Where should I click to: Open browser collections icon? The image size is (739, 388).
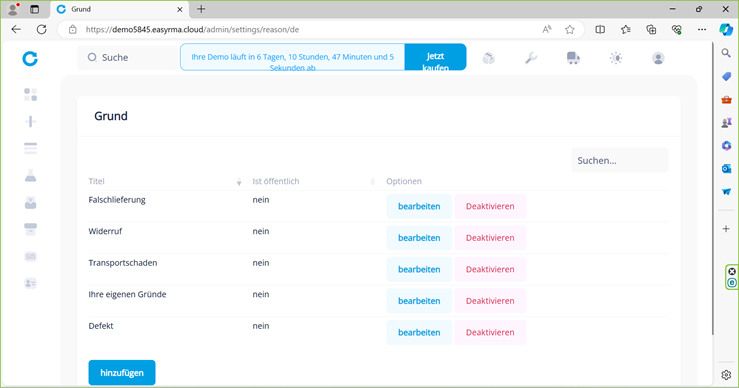651,29
